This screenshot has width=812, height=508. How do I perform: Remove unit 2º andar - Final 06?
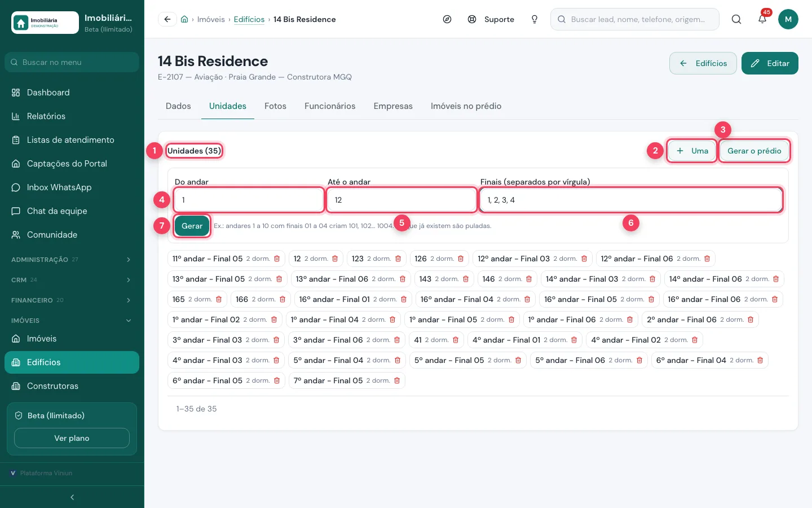[x=751, y=319]
